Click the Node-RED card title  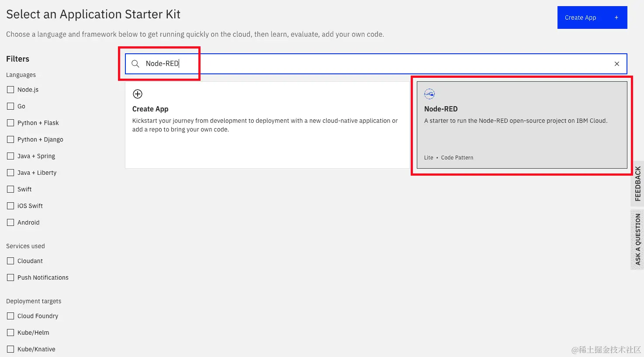441,109
